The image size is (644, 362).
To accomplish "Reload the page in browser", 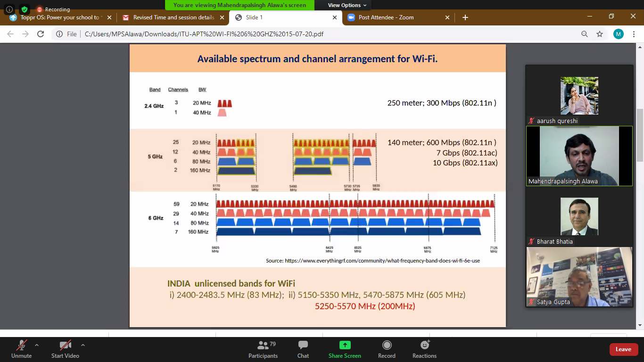I will click(41, 34).
